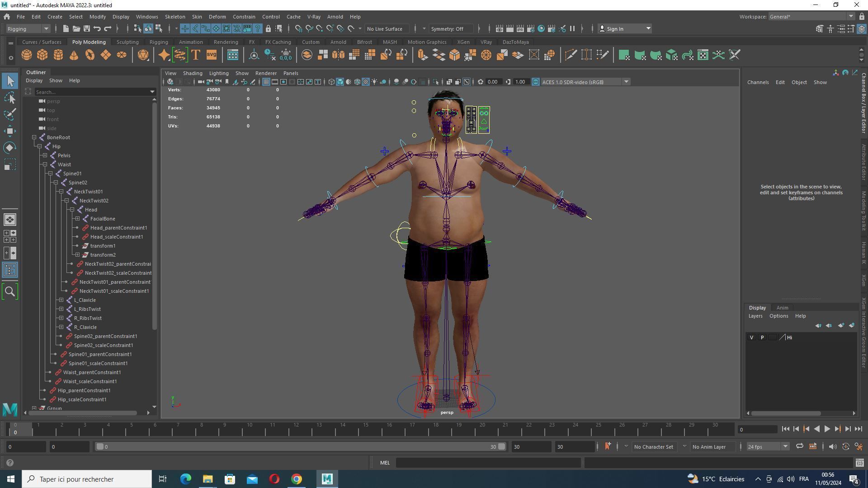868x488 pixels.
Task: Open the Layers menu in layer editor
Action: (755, 316)
